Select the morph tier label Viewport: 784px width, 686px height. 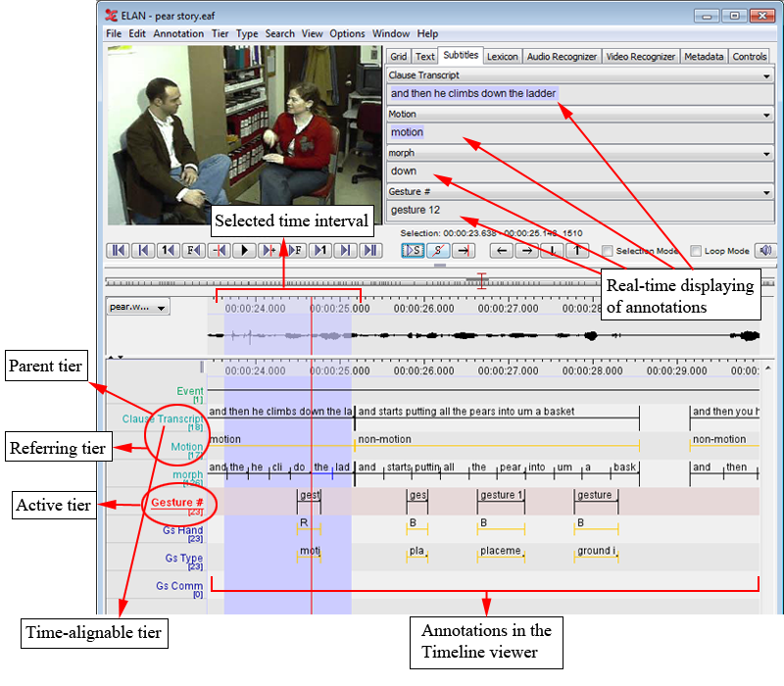[187, 475]
